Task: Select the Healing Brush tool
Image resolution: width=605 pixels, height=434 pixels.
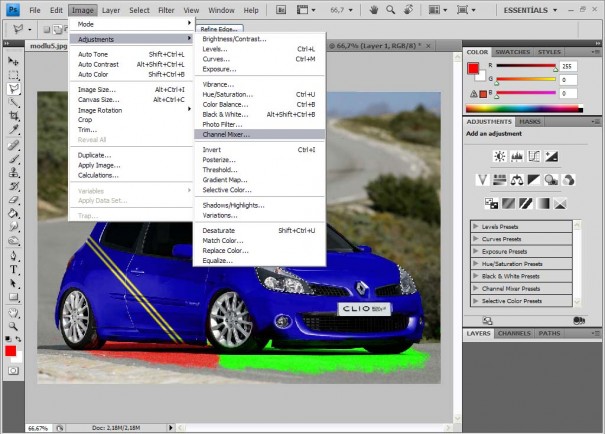Action: pyautogui.click(x=14, y=145)
